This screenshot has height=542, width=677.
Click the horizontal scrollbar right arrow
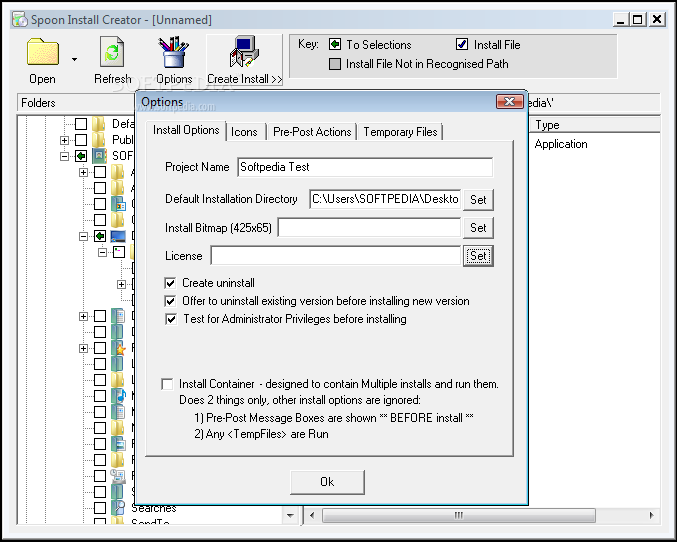[651, 515]
